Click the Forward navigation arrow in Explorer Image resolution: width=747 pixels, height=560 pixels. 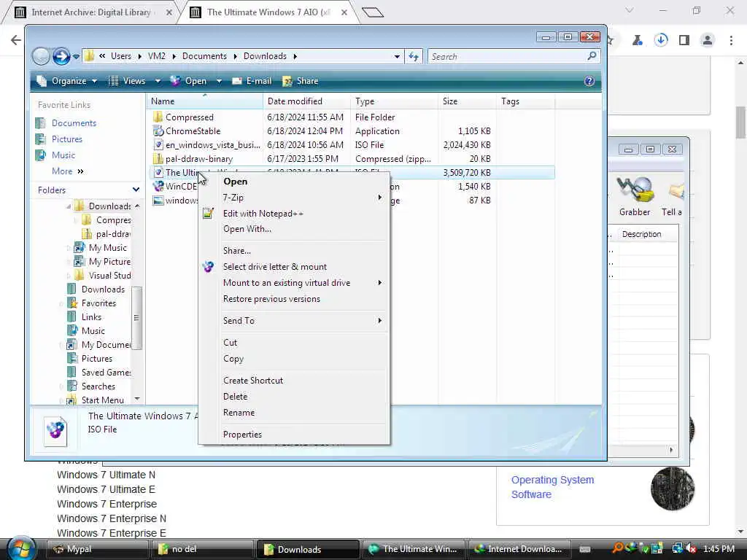61,56
